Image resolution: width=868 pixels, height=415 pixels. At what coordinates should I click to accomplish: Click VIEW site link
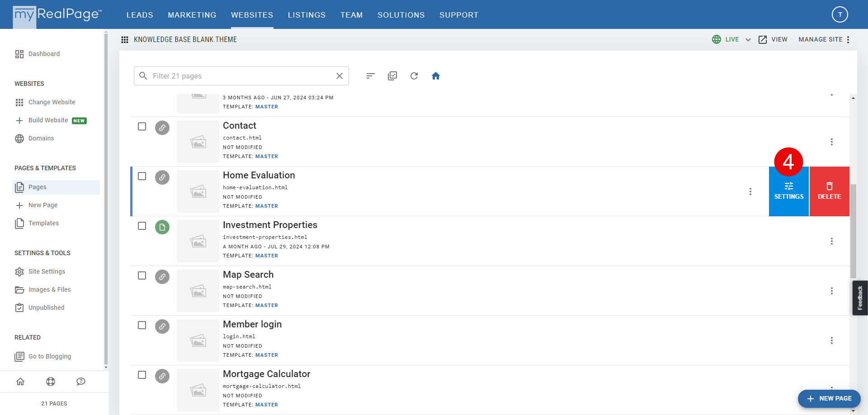773,40
